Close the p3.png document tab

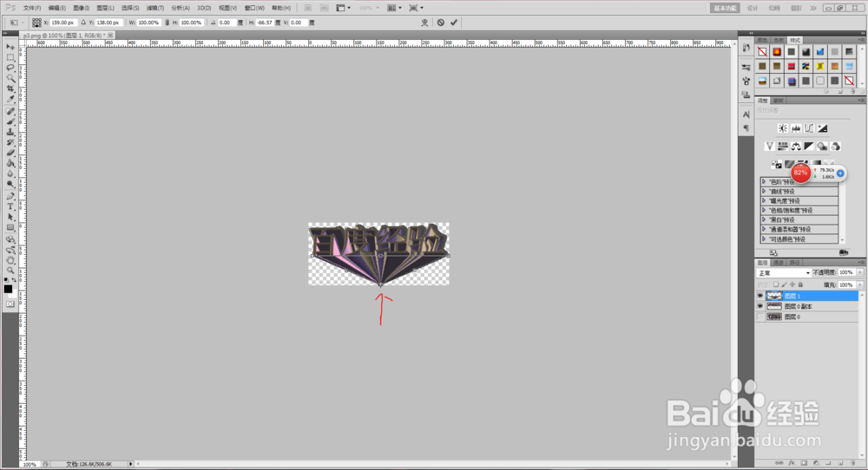[x=110, y=35]
